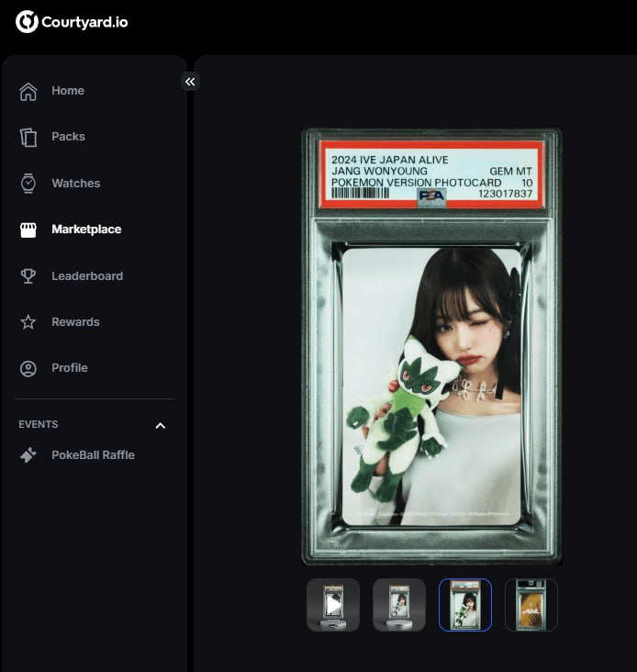This screenshot has width=637, height=672.
Task: Click the Packs cards icon
Action: pos(28,137)
